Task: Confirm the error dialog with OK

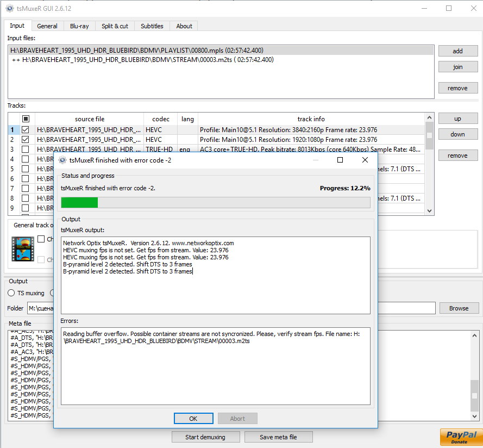Action: coord(193,419)
